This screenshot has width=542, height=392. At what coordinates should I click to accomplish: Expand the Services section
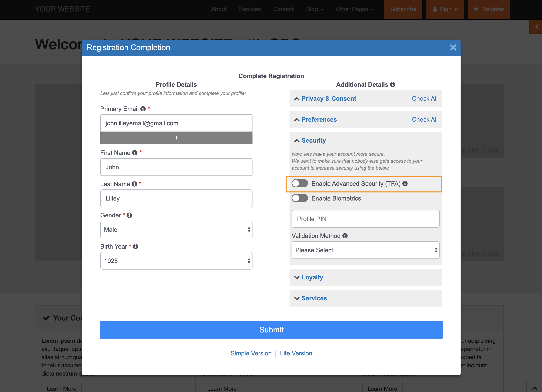[314, 298]
